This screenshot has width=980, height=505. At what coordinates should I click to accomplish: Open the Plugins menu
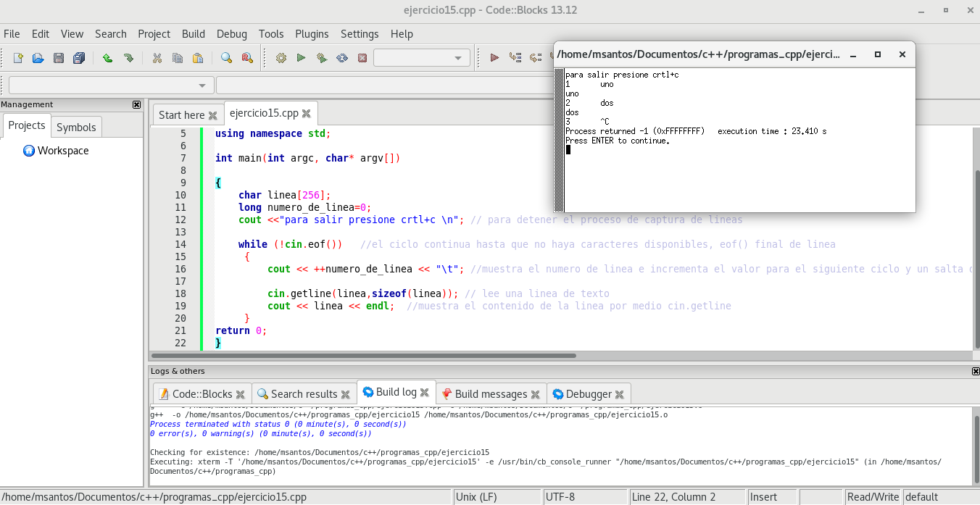(312, 34)
